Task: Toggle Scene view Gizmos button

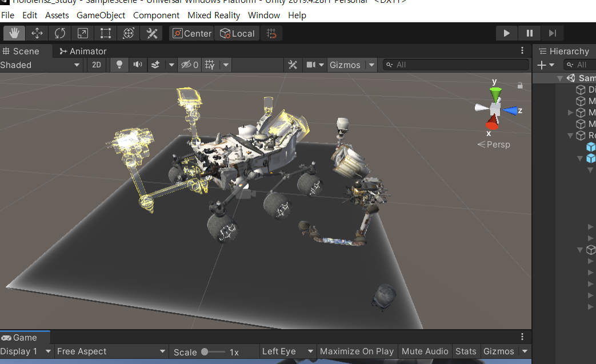Action: (345, 65)
